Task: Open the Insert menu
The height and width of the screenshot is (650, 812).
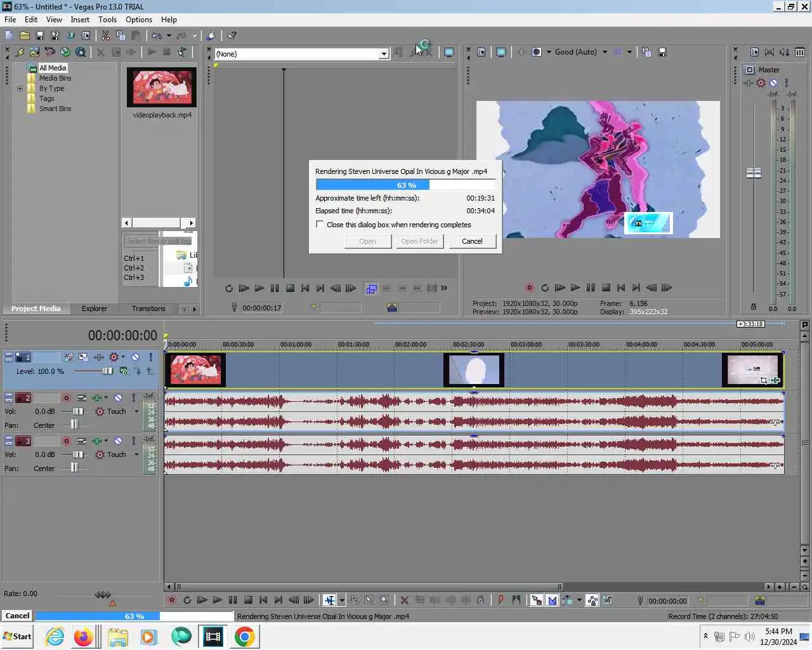Action: tap(80, 20)
